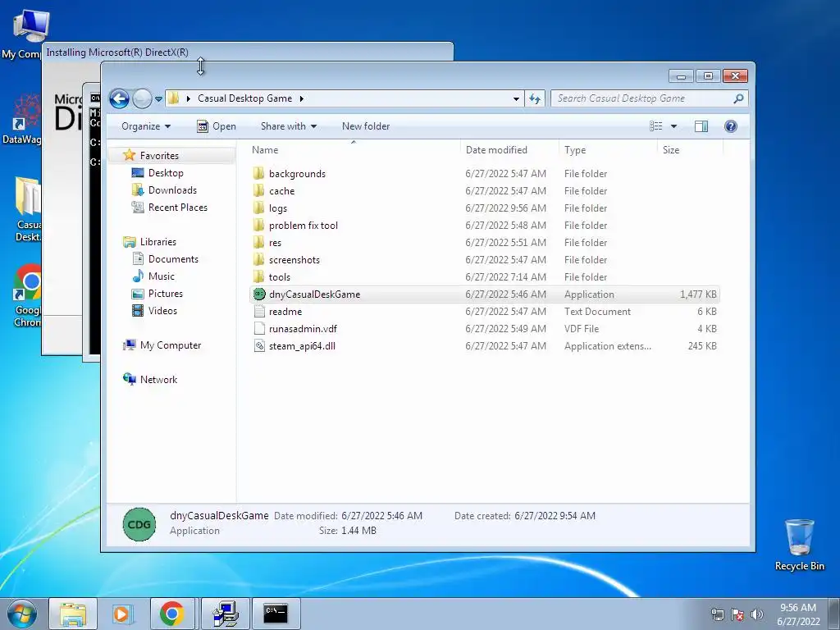Open the Pictures library
840x630 pixels.
tap(165, 294)
